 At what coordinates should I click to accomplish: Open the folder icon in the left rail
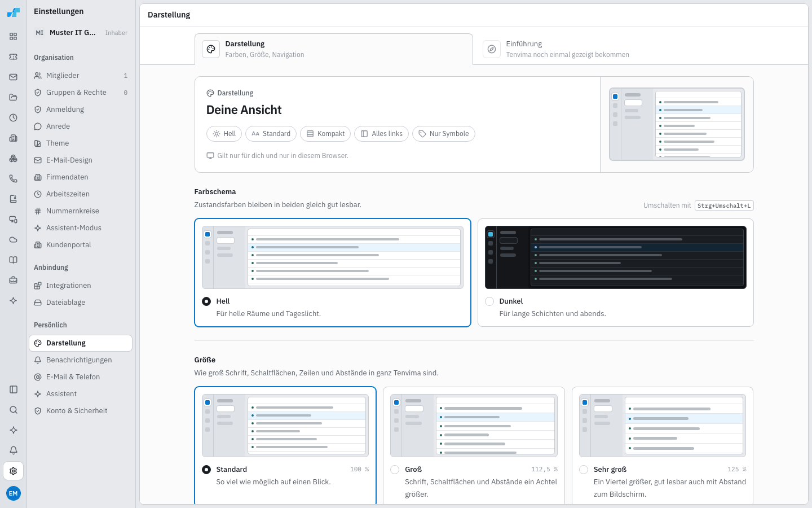(14, 98)
